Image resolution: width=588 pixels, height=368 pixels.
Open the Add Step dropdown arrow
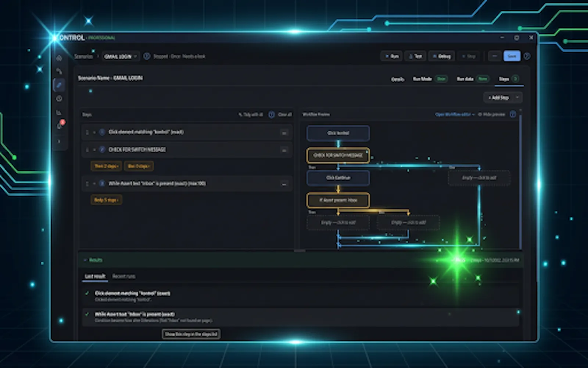pyautogui.click(x=517, y=98)
